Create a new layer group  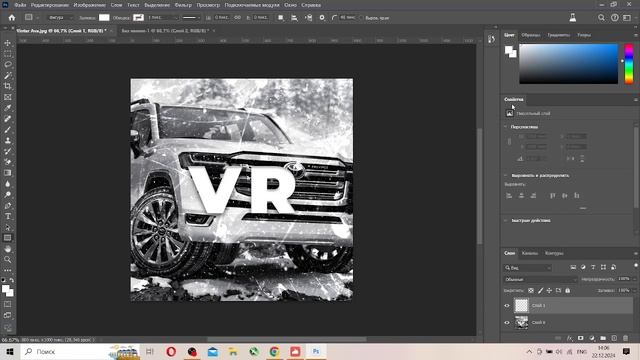tap(603, 338)
